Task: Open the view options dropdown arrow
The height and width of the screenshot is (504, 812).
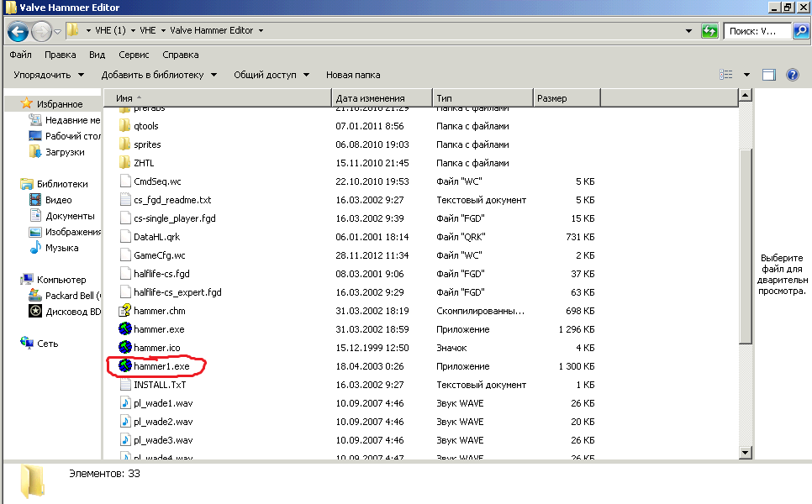Action: [x=746, y=75]
